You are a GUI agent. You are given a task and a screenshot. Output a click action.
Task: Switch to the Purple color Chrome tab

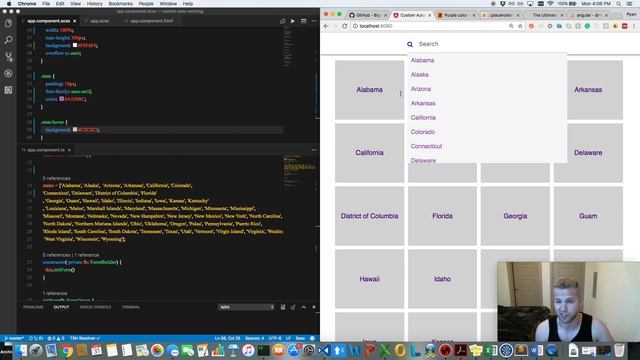455,15
